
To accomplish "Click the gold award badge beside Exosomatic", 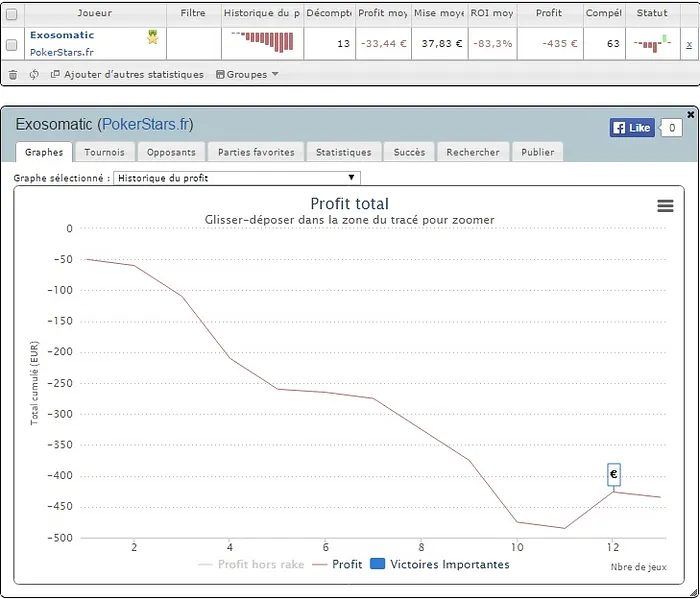I will click(153, 37).
